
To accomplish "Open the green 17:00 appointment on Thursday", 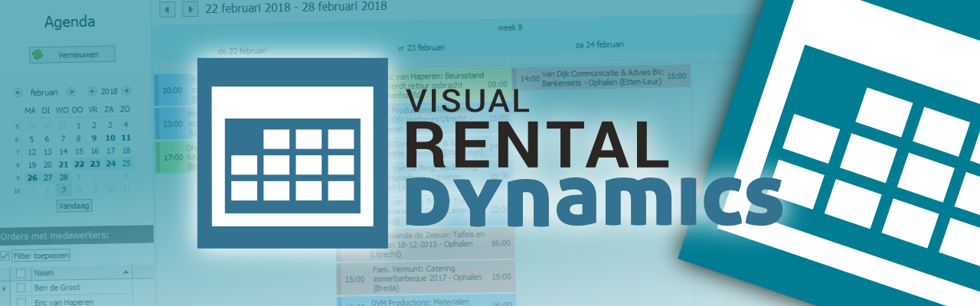I will (x=175, y=157).
